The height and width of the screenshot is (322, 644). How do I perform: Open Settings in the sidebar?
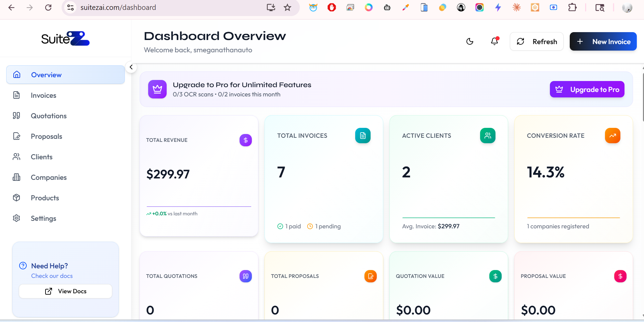tap(43, 218)
